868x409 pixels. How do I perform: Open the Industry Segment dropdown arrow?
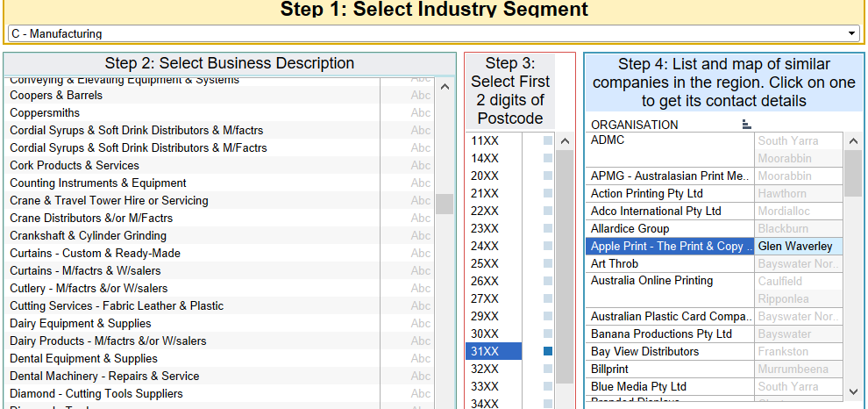[x=852, y=33]
